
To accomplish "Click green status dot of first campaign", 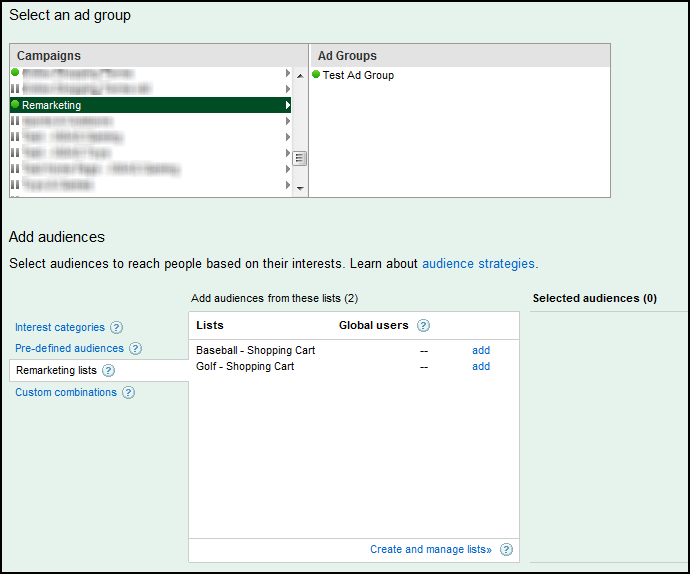I will (15, 72).
